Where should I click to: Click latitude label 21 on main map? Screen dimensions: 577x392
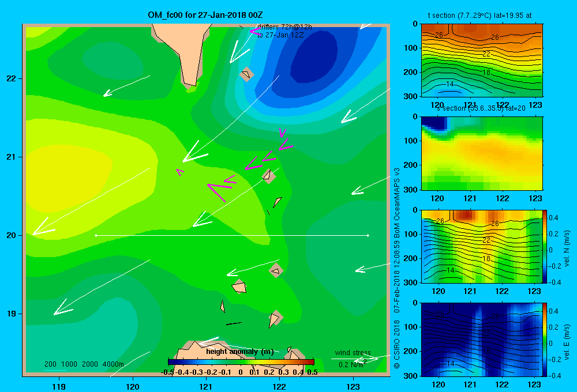tap(12, 157)
